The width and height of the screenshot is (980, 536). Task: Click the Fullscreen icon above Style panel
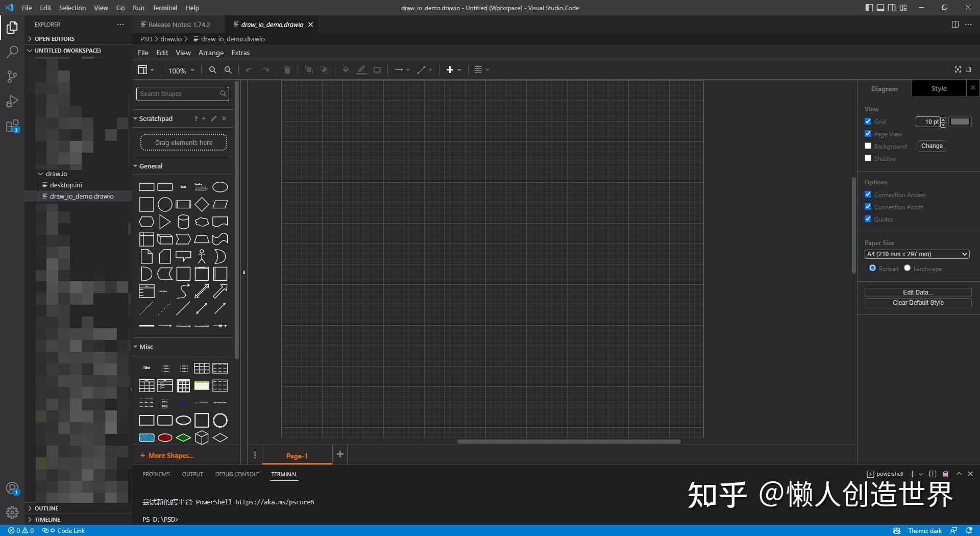click(x=958, y=69)
